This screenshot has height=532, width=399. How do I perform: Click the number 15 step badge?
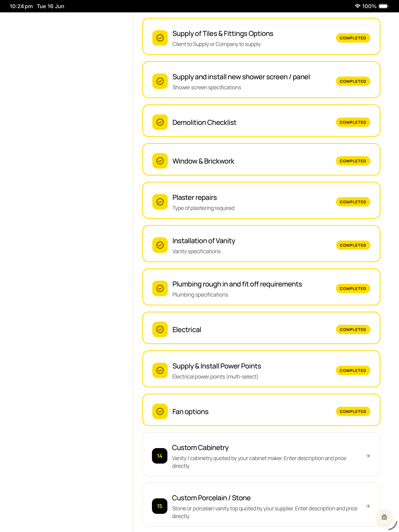(x=160, y=506)
